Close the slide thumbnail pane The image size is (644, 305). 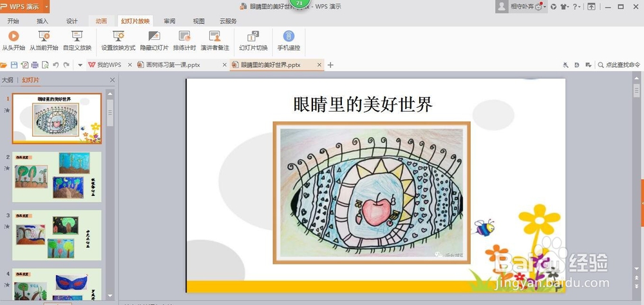coord(113,80)
